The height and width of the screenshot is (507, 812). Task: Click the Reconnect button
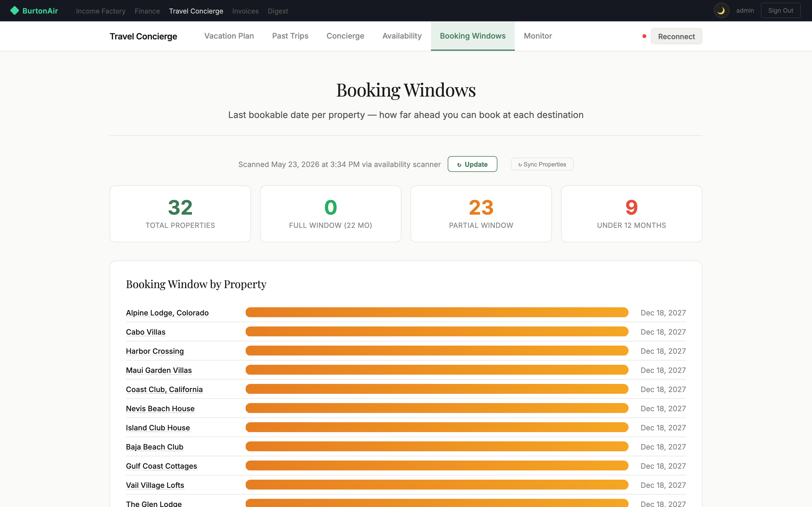(676, 36)
